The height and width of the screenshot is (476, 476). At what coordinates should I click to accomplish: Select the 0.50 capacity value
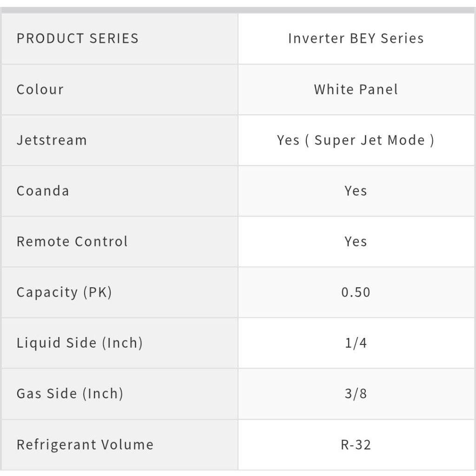point(356,292)
